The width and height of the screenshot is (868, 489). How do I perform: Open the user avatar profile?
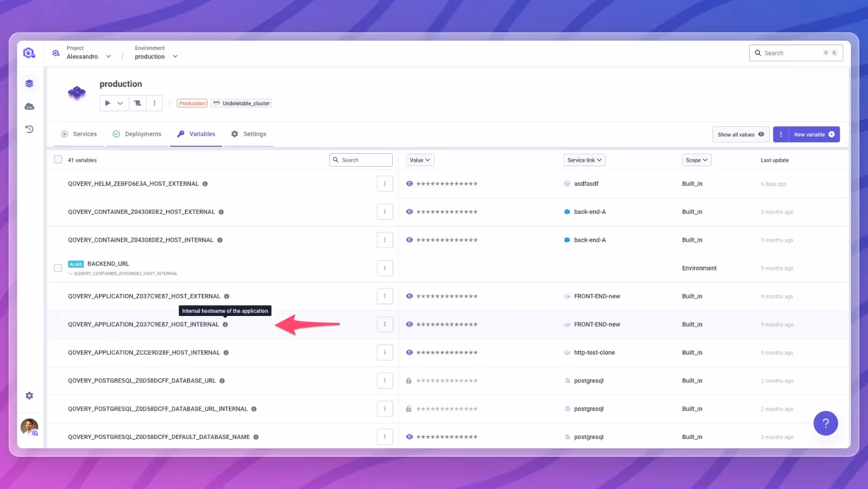tap(29, 427)
